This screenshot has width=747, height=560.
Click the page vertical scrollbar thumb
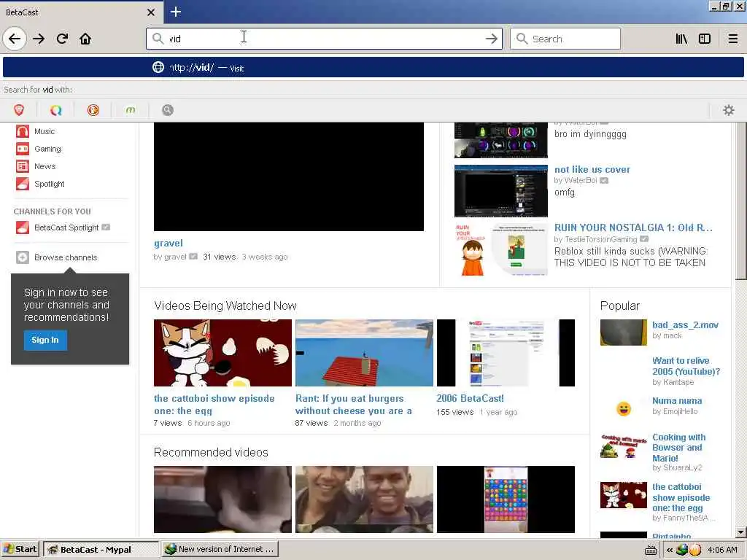[741, 201]
